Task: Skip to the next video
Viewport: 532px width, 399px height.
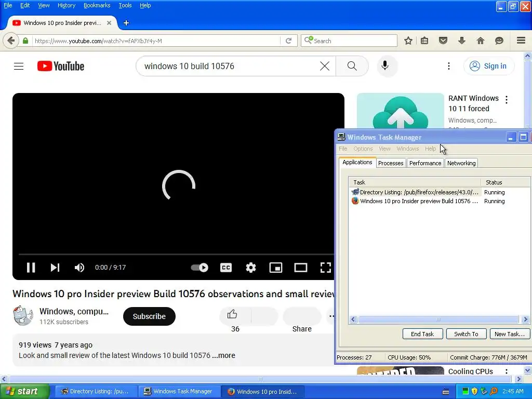Action: click(55, 268)
